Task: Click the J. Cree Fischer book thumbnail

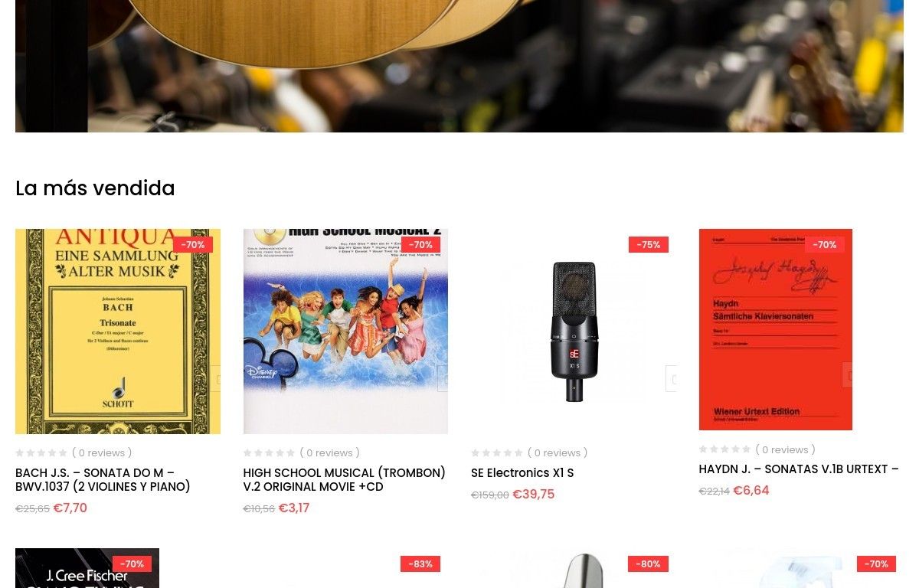Action: coord(87,568)
